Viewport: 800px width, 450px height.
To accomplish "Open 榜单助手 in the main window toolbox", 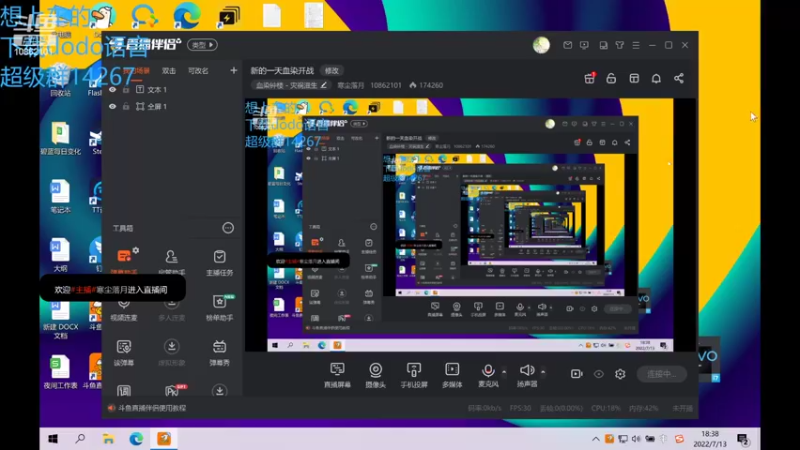I will (x=219, y=307).
